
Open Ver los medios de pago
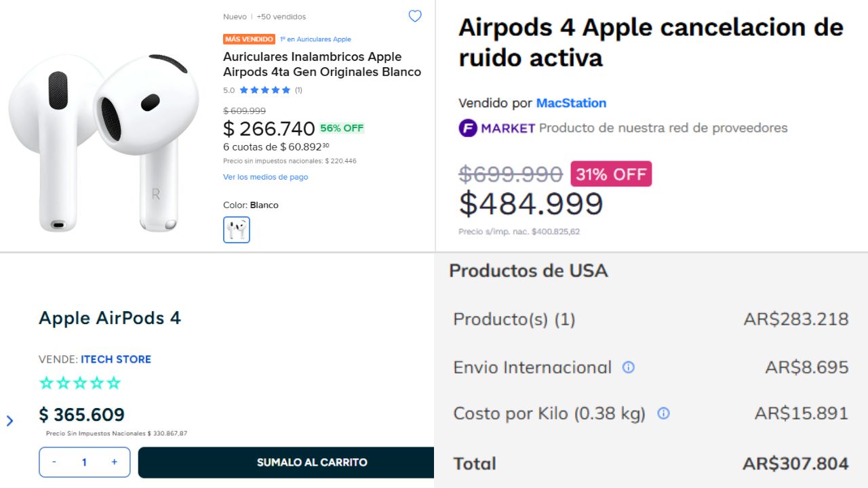[x=265, y=177]
